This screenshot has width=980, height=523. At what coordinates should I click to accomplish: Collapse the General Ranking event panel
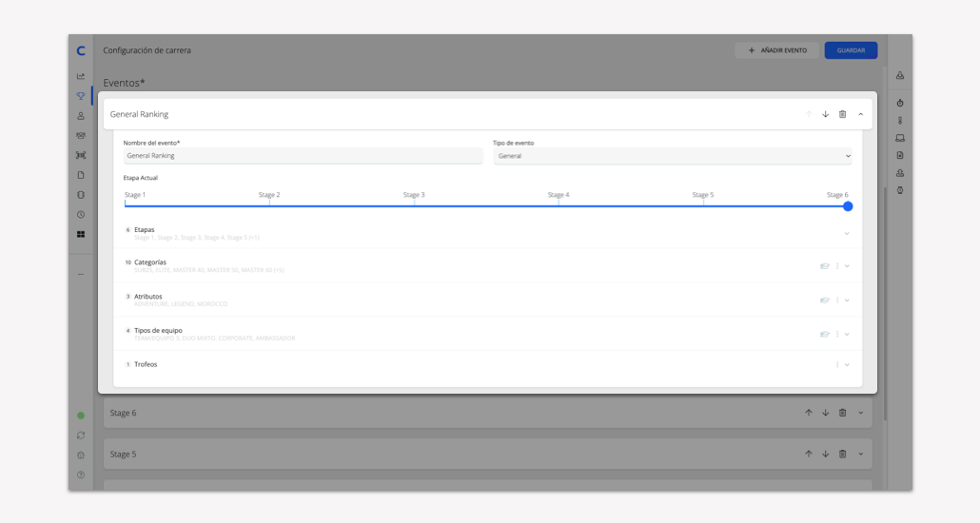(x=861, y=114)
